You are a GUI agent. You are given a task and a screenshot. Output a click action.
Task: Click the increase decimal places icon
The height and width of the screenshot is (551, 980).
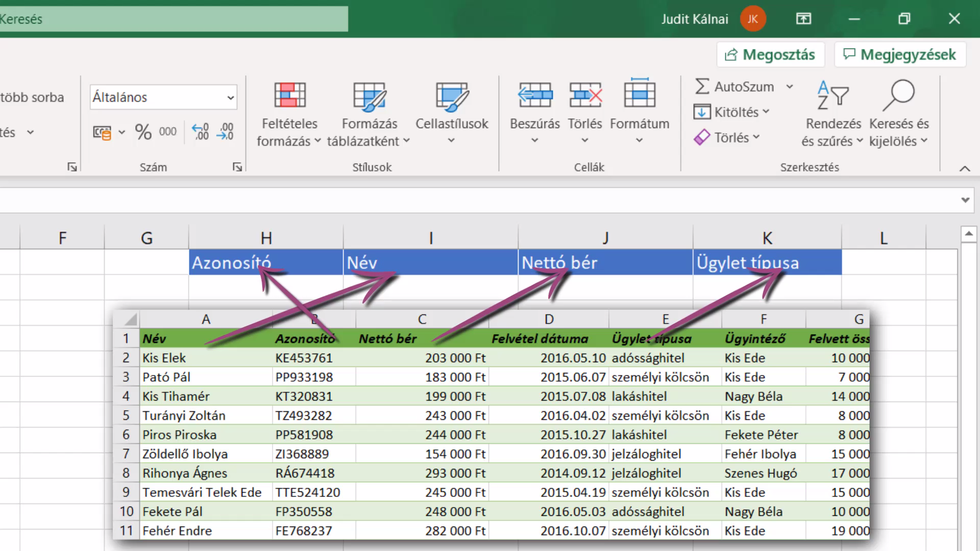(x=200, y=132)
